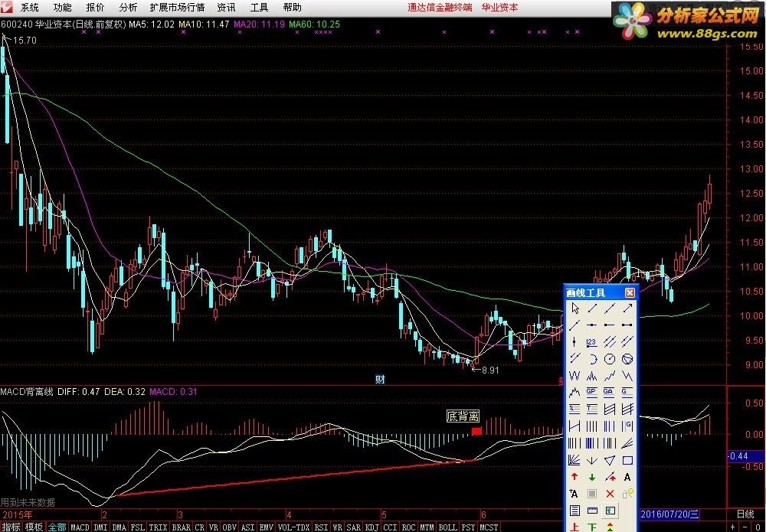Open the 帮助 menu
The image size is (766, 532).
pyautogui.click(x=292, y=8)
